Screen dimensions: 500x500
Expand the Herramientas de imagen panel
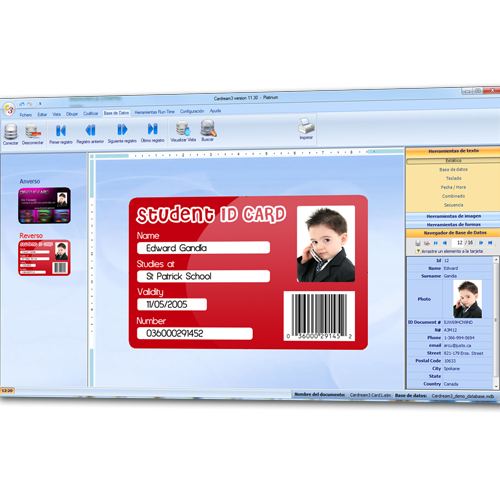(453, 216)
